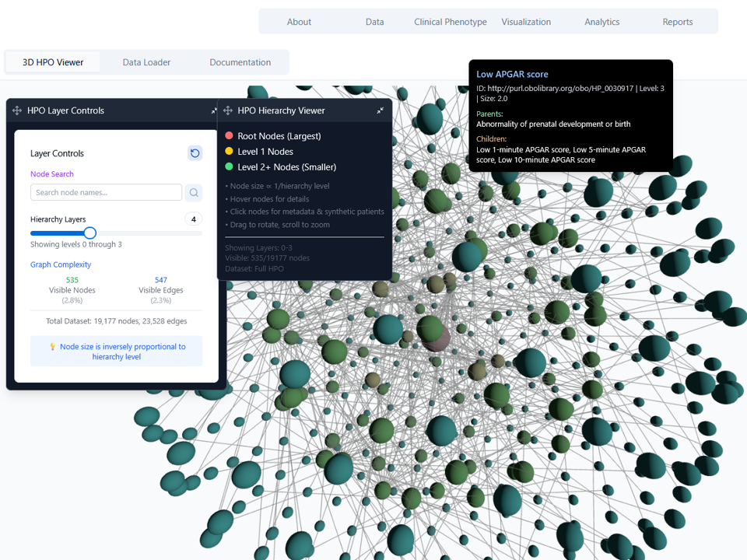Click the move handle on HPO Hierarchy Viewer
The image size is (747, 560).
tap(228, 111)
